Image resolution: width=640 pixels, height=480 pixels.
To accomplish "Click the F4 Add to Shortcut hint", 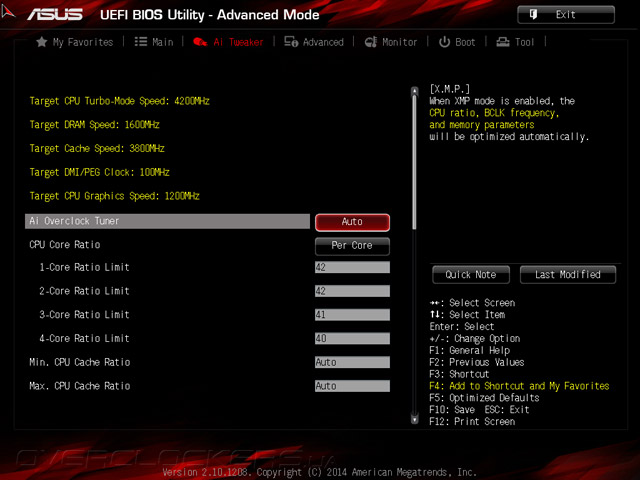I will [519, 386].
